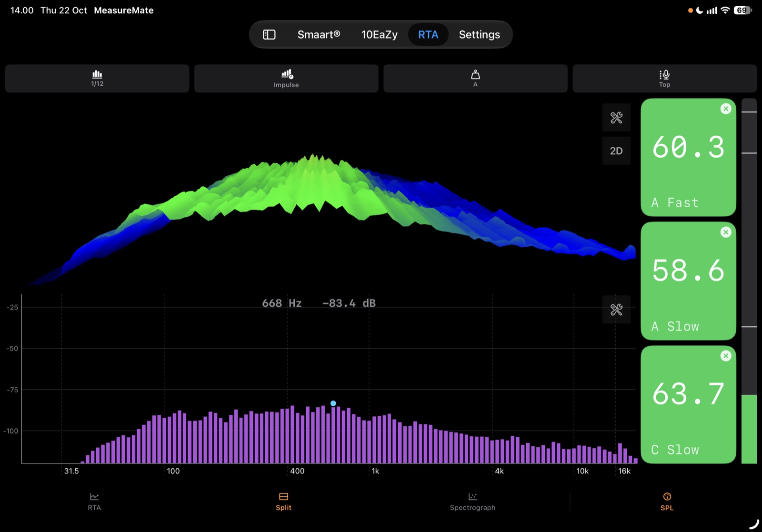Select the 58.6 A Slow reading
Viewport: 762px width, 532px height.
pos(688,281)
